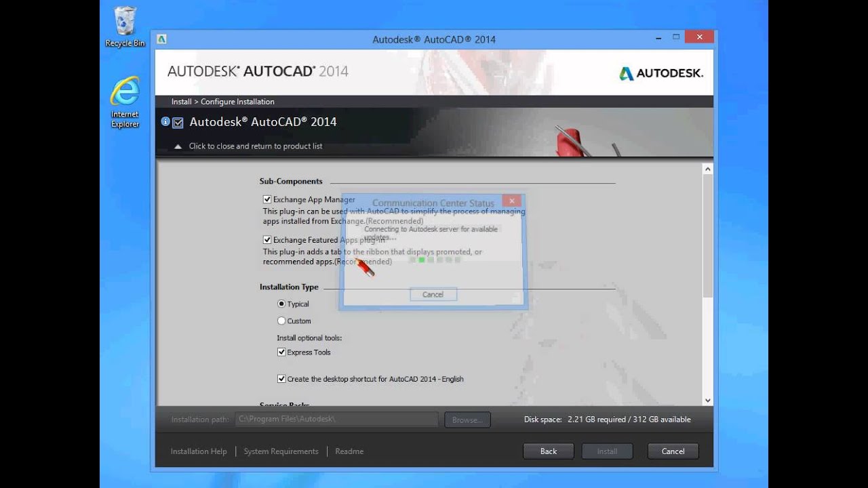Click the installer's bottom Cancel button

[x=673, y=451]
